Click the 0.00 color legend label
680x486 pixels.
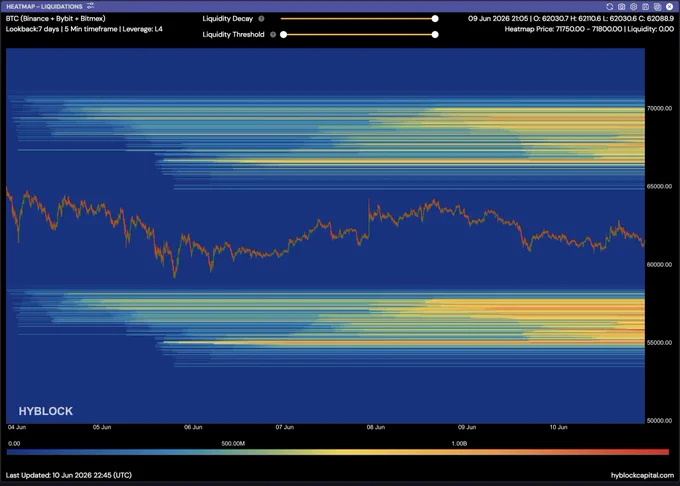pos(14,444)
